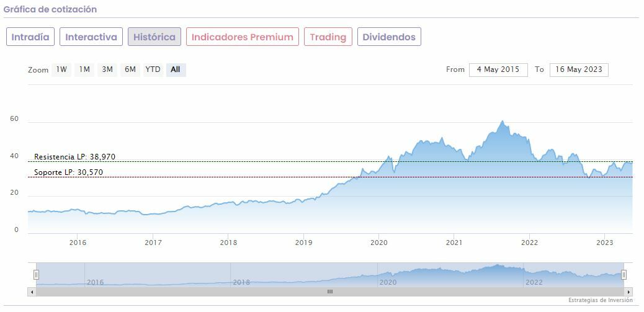The width and height of the screenshot is (644, 312).
Task: Click the scrollbar right arrow
Action: pos(628,292)
